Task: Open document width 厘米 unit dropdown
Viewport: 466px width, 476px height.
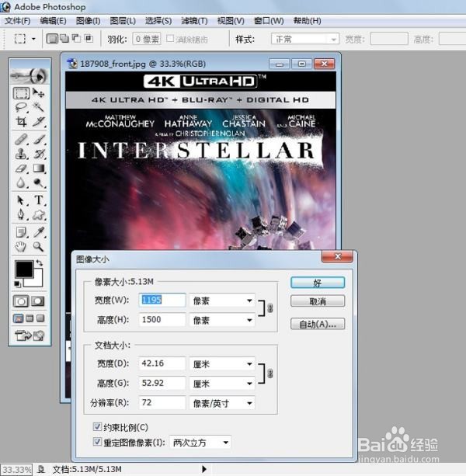Action: tap(222, 363)
